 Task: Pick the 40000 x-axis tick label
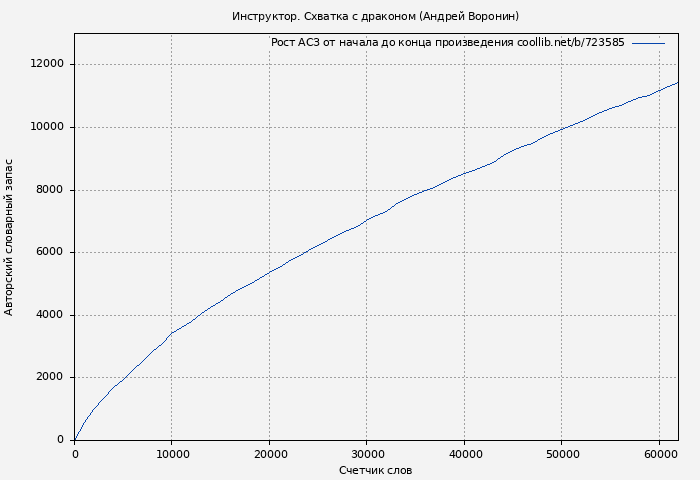[464, 454]
